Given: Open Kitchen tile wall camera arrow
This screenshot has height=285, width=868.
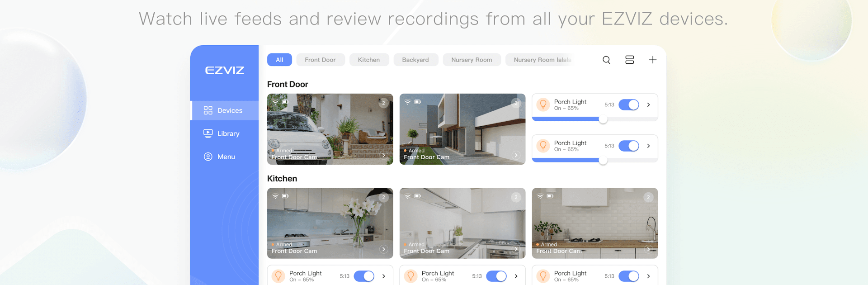Looking at the screenshot, I should [648, 249].
